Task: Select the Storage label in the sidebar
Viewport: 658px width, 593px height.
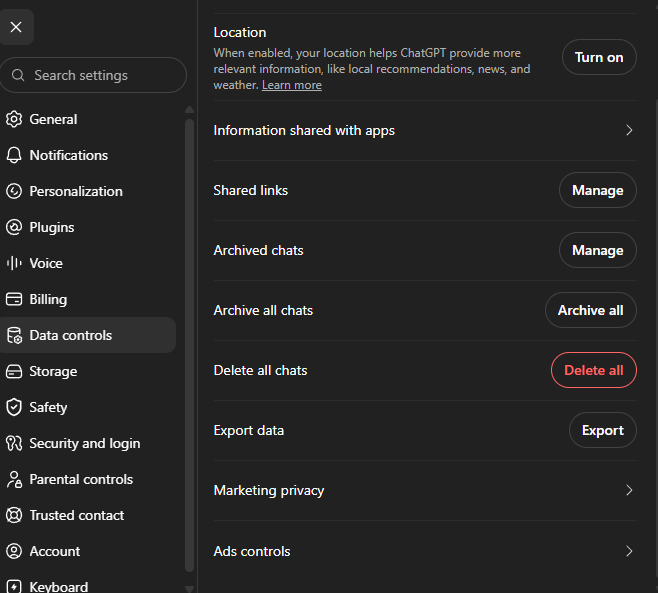Action: [x=53, y=371]
